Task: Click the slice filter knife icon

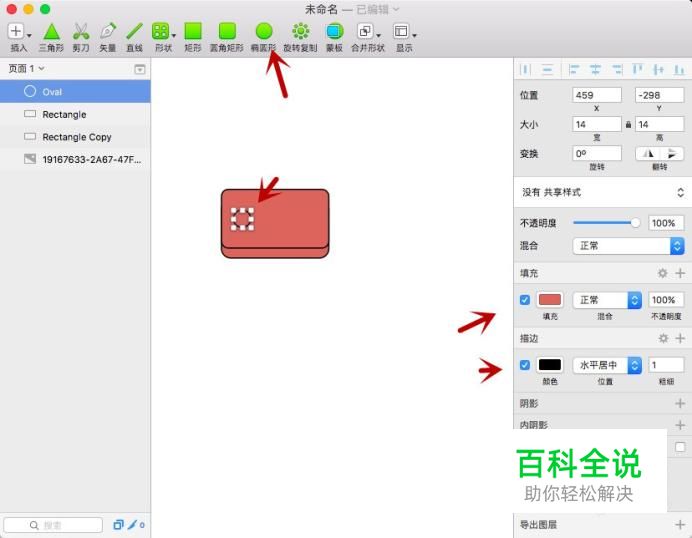Action: (x=132, y=525)
